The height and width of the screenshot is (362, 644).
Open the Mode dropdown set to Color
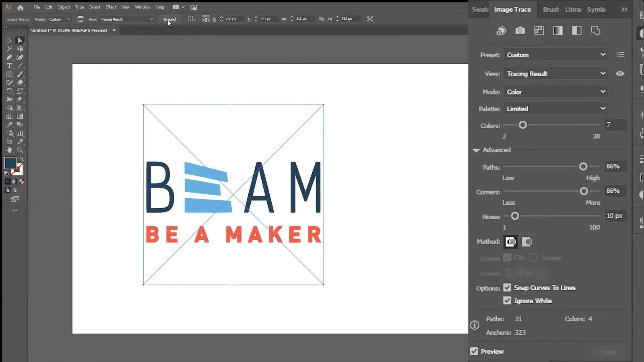(x=555, y=92)
